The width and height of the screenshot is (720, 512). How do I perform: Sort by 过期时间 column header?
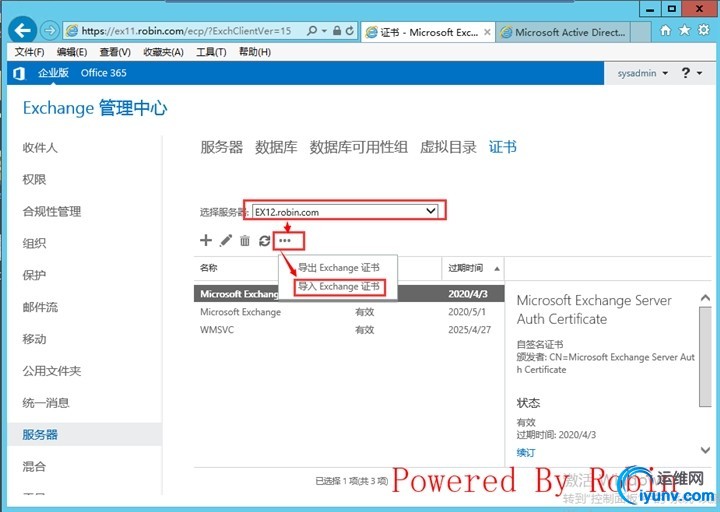coord(473,268)
